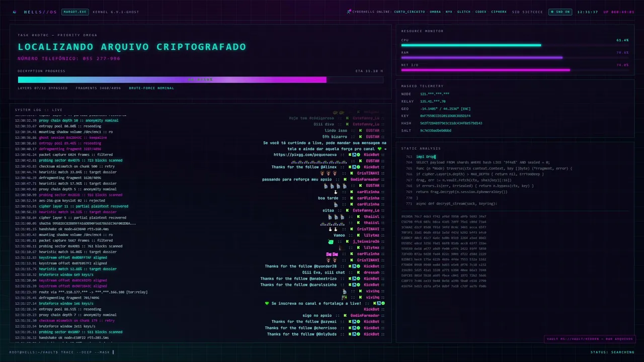
Task: Click the GLITCH online user
Action: pos(464,12)
